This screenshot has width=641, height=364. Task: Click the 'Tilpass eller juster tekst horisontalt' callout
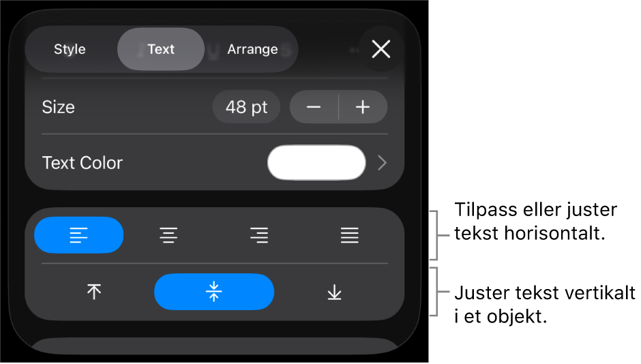click(x=535, y=222)
